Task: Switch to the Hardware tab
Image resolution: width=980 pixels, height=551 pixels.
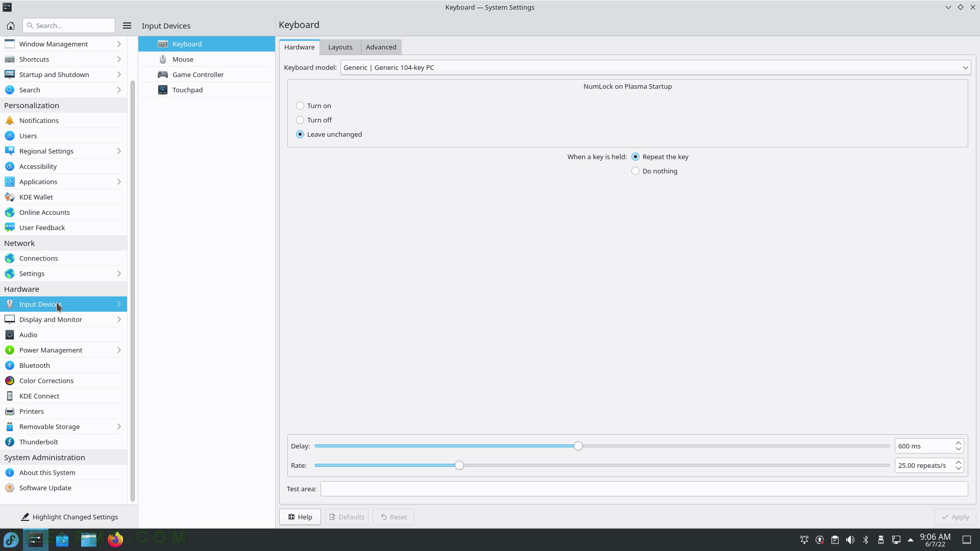Action: point(300,47)
